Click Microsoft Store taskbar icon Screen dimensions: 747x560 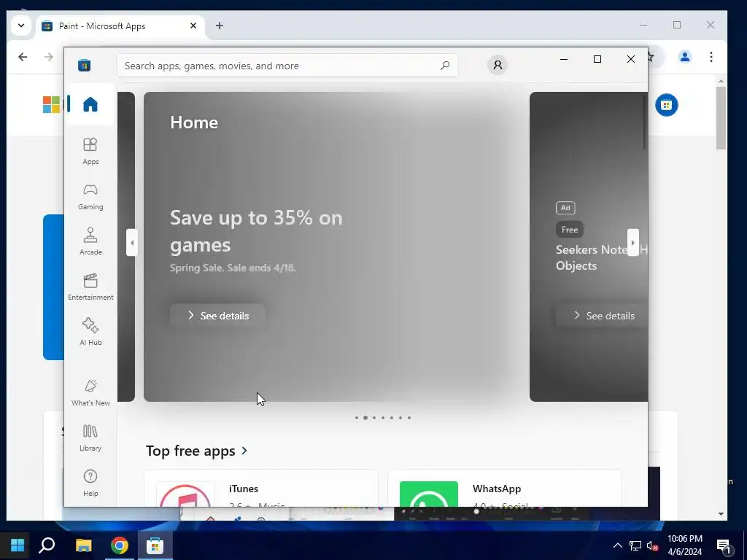[155, 545]
